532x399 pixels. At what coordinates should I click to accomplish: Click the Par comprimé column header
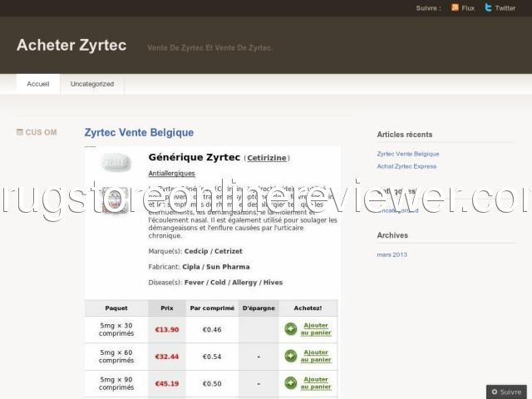(x=212, y=308)
